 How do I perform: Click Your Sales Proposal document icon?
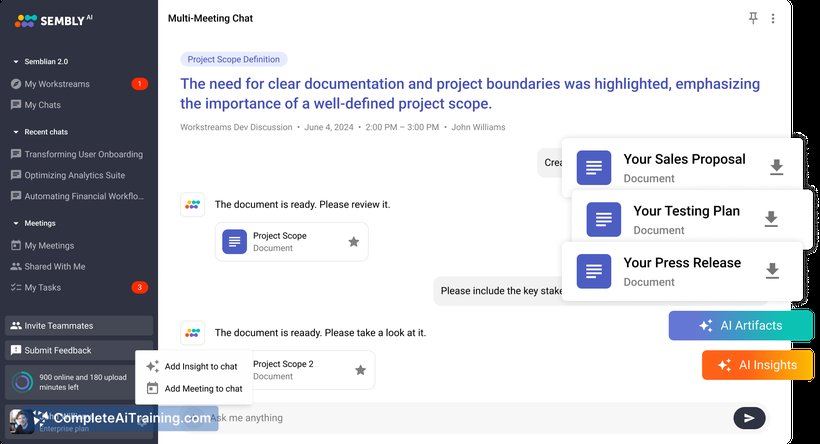click(x=594, y=168)
